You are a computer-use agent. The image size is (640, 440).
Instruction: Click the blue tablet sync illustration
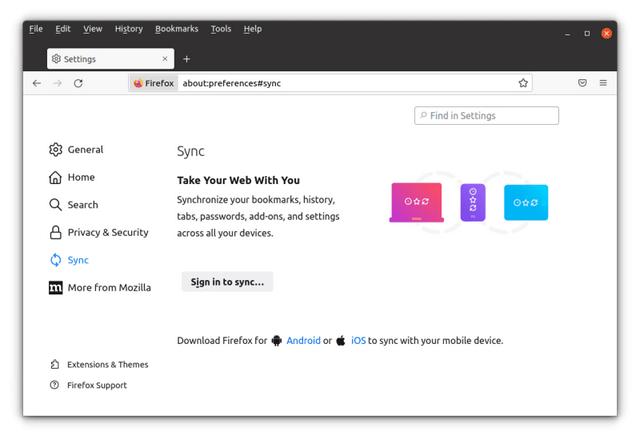[526, 202]
